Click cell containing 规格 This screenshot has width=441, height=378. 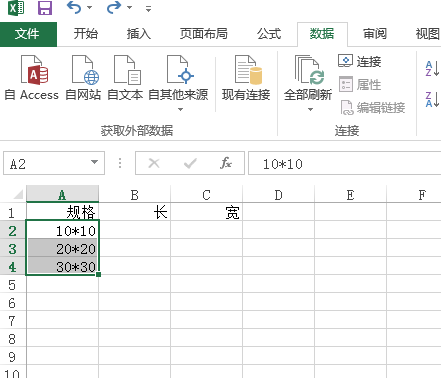[x=62, y=212]
